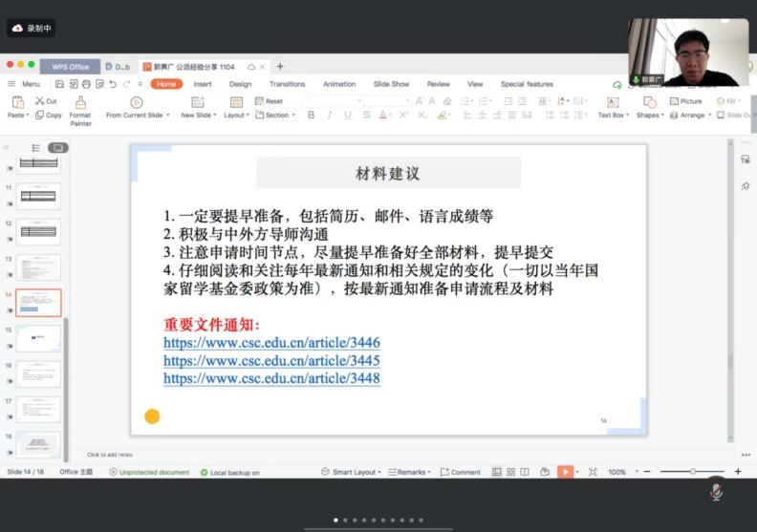
Task: Click the Comment button in status bar
Action: [461, 472]
